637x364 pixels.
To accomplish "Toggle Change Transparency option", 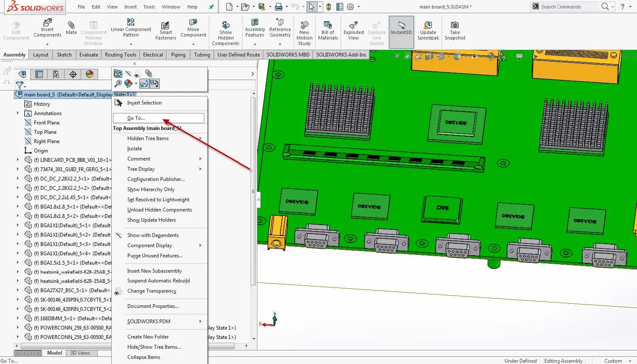I will click(152, 291).
